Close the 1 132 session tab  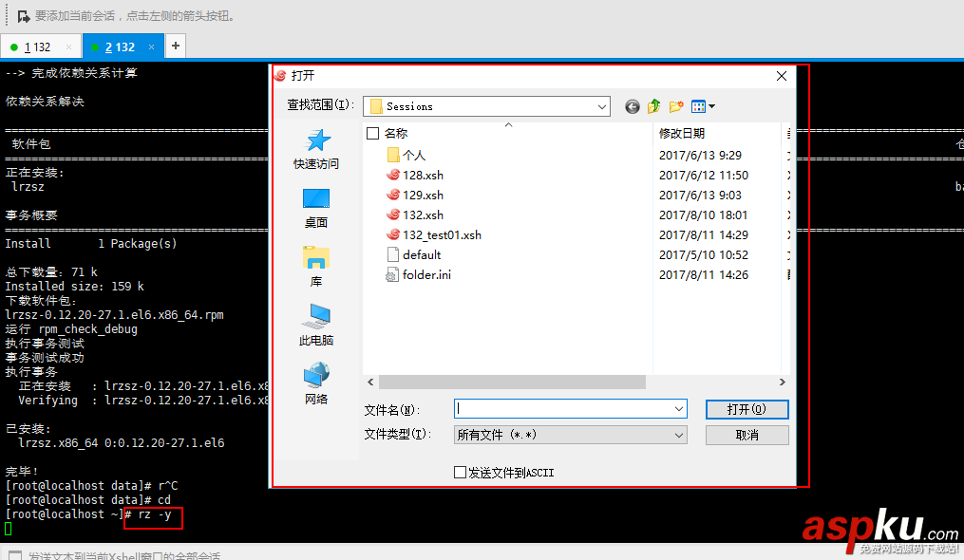point(68,47)
